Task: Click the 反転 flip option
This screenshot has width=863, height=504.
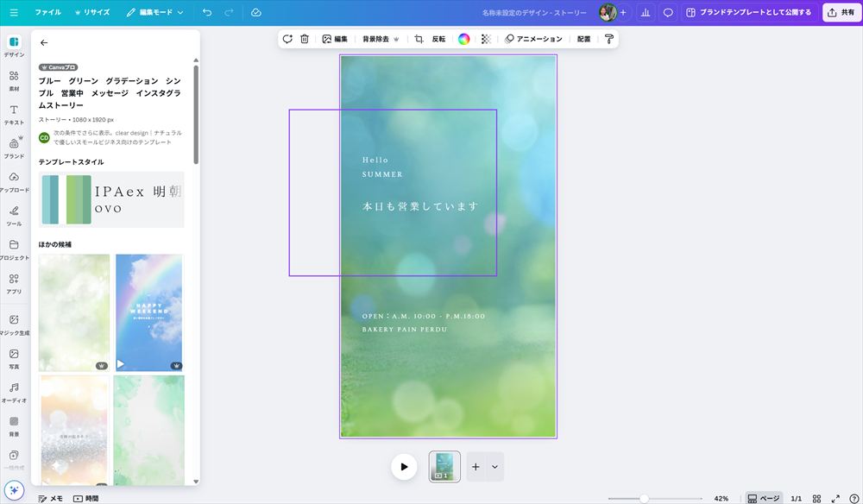Action: [x=438, y=39]
